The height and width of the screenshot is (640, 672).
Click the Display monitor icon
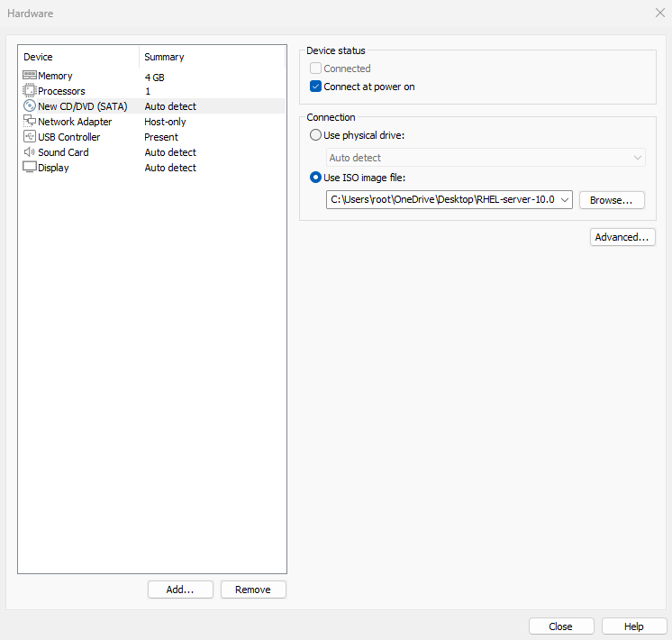coord(30,168)
